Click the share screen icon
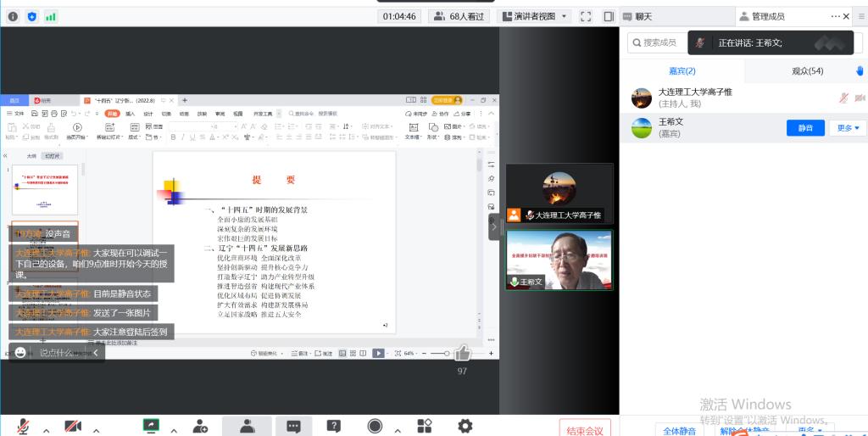The height and width of the screenshot is (436, 868). click(152, 426)
